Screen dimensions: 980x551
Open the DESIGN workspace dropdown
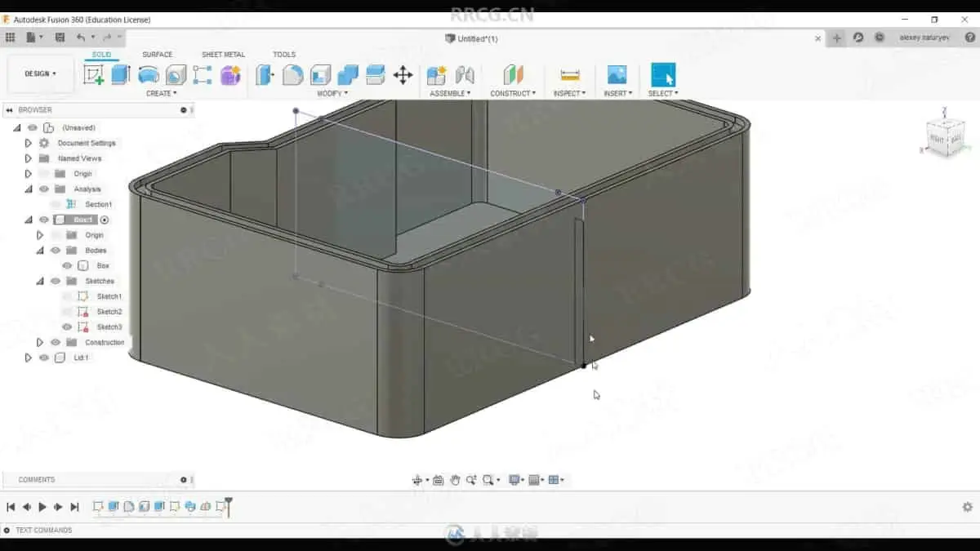tap(41, 73)
